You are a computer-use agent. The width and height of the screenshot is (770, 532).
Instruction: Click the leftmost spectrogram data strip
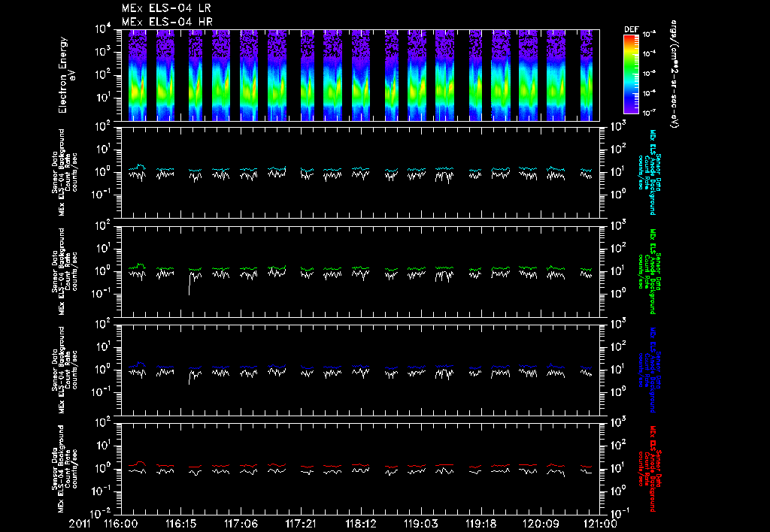(138, 75)
